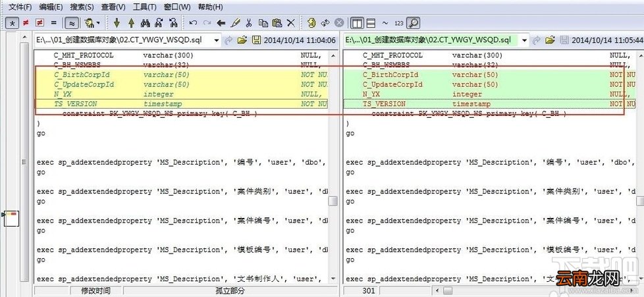
Task: Click Find Previous binoculars icon
Action: click(173, 23)
